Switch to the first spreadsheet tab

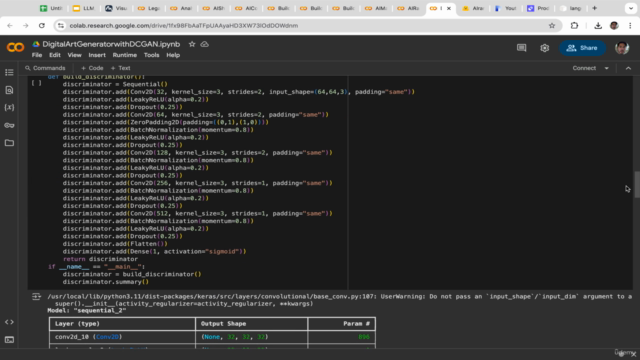click(51, 8)
